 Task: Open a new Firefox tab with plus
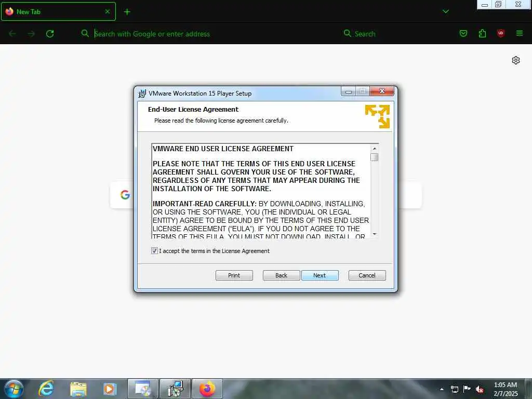pos(127,12)
